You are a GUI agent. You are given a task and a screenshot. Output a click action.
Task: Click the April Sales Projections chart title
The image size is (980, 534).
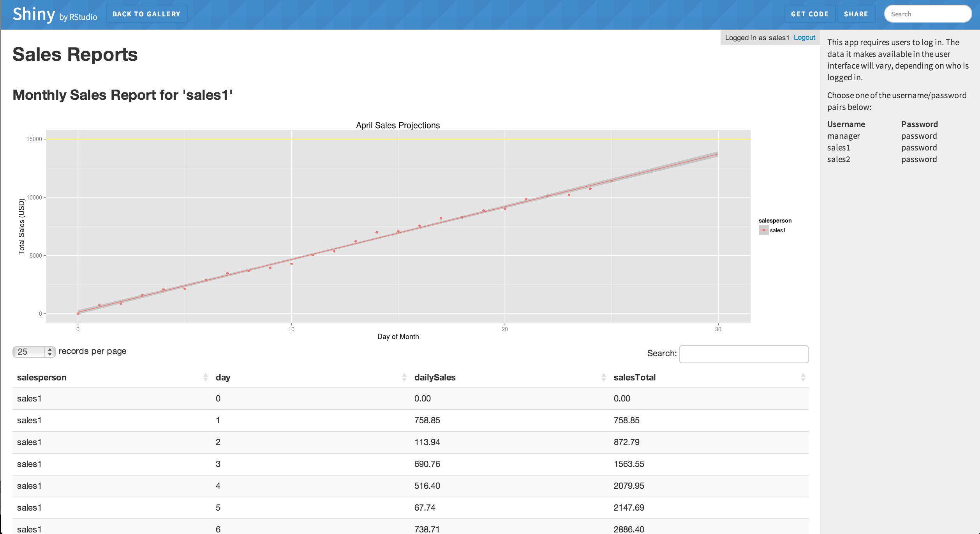(398, 125)
